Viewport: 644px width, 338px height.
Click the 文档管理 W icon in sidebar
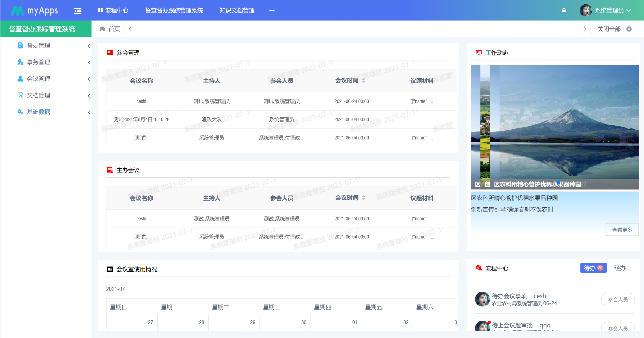pyautogui.click(x=20, y=95)
